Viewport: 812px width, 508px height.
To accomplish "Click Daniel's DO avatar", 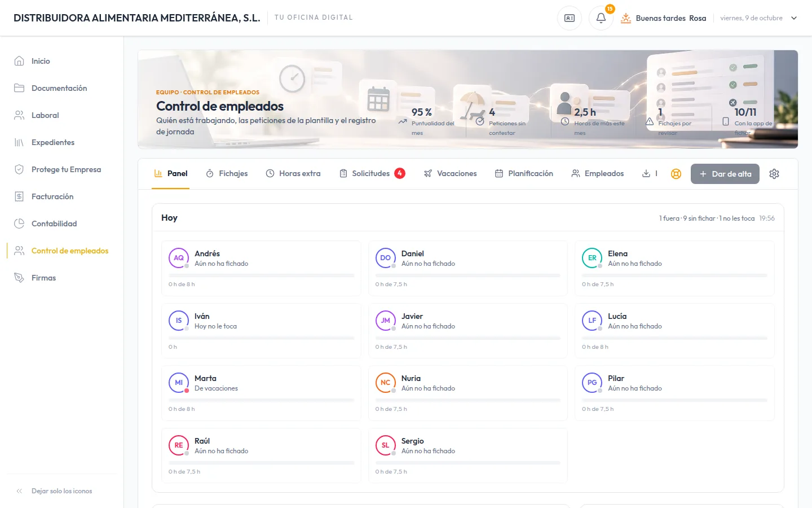I will pyautogui.click(x=386, y=258).
